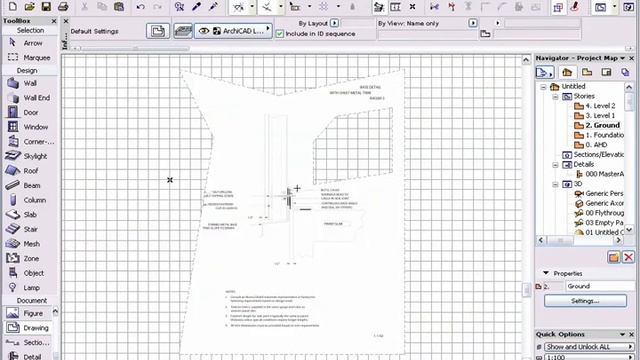Click the Print icon
This screenshot has width=640, height=360.
(63, 7)
